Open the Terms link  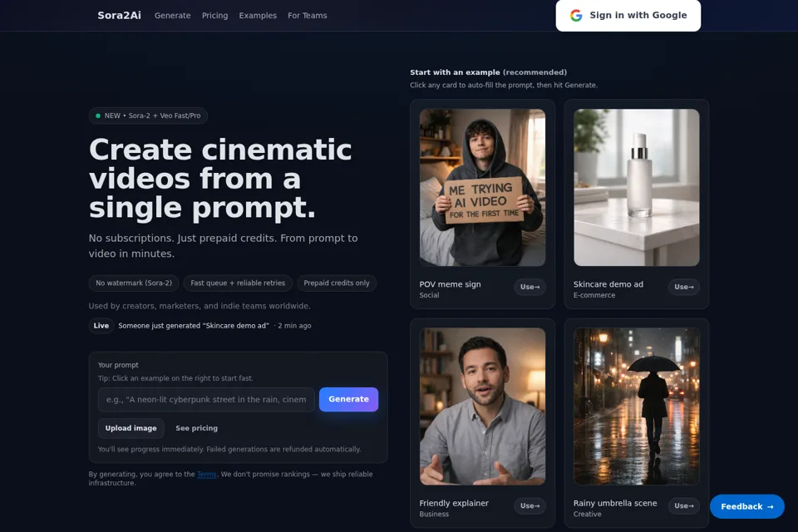click(207, 475)
